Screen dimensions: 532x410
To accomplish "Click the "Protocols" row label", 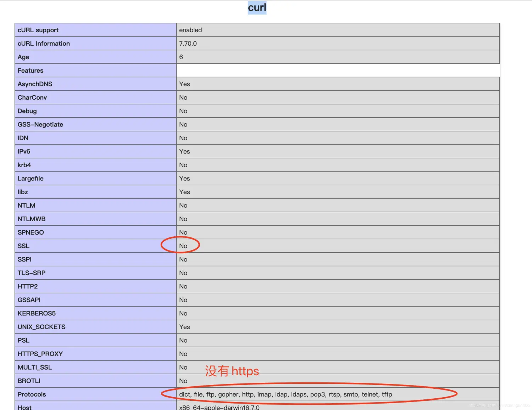I will point(32,394).
